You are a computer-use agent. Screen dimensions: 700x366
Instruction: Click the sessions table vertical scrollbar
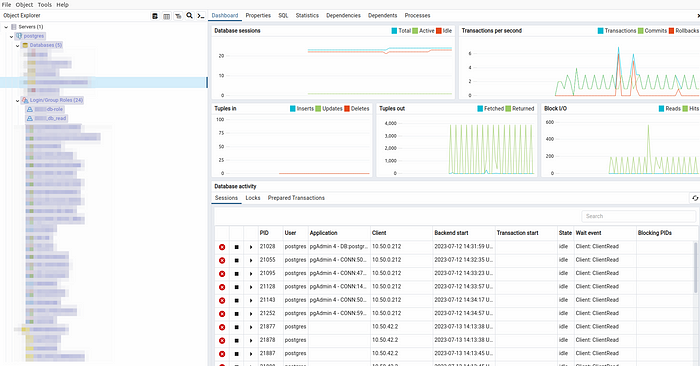pyautogui.click(x=695, y=268)
